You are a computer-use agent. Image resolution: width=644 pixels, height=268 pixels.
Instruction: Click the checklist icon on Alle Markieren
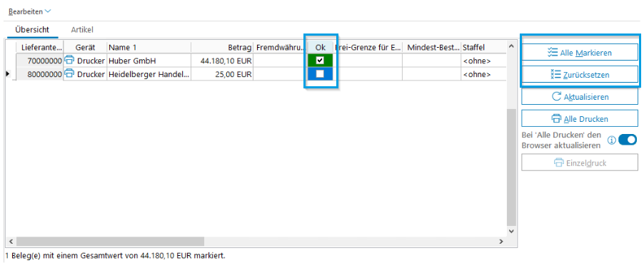[553, 53]
